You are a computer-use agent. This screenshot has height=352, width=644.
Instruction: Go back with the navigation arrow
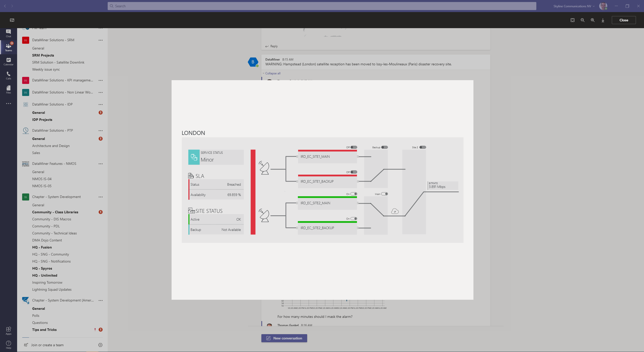click(x=5, y=6)
